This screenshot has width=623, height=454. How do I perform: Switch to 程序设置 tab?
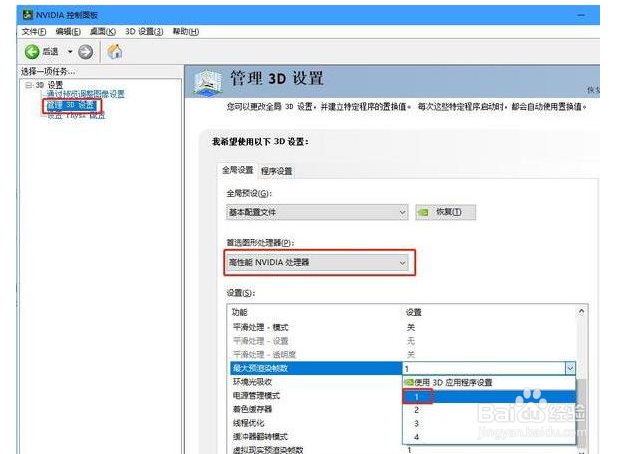click(x=277, y=171)
